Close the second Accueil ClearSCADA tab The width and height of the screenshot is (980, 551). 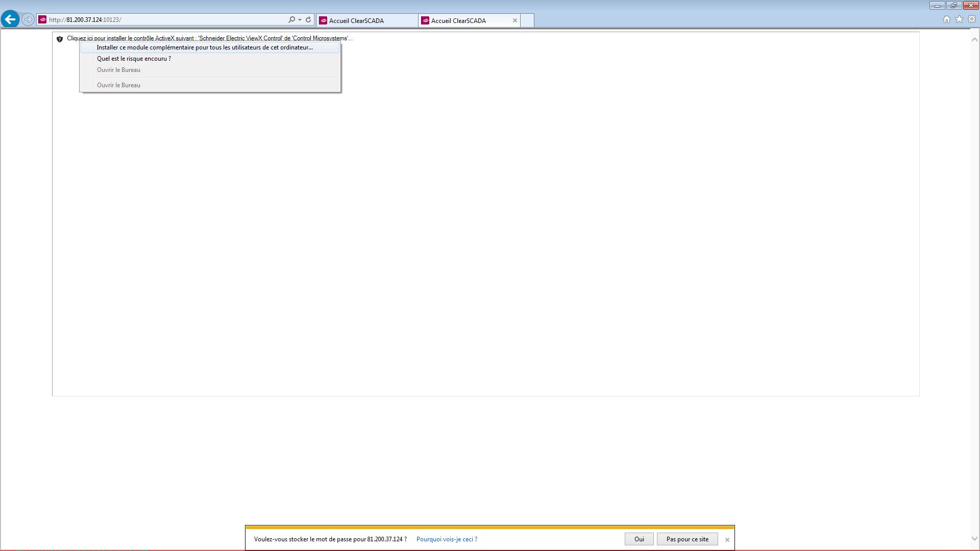click(515, 20)
